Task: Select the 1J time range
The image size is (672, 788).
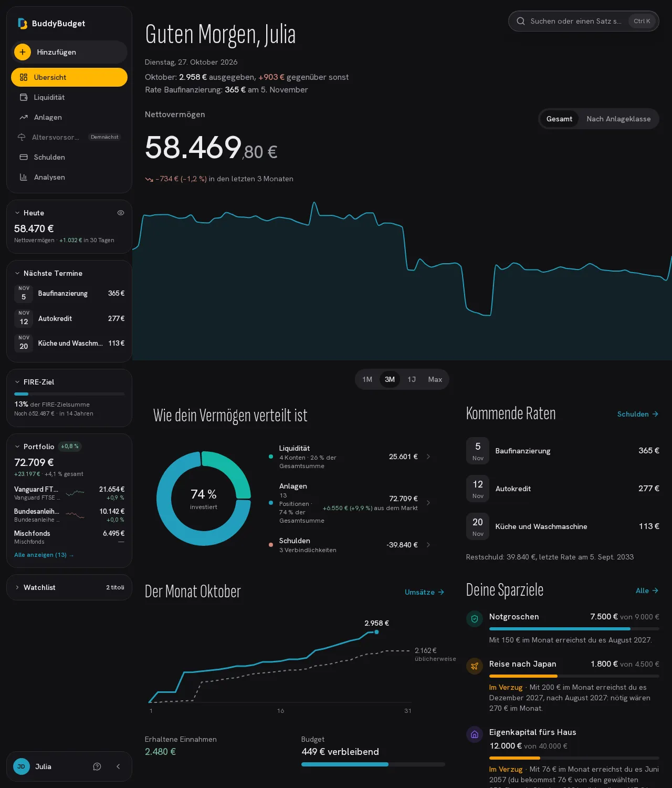Action: click(x=412, y=379)
